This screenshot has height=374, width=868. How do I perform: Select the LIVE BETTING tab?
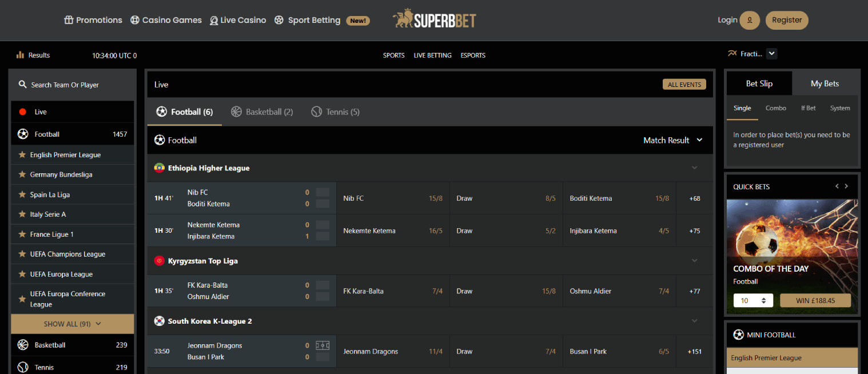(x=432, y=55)
